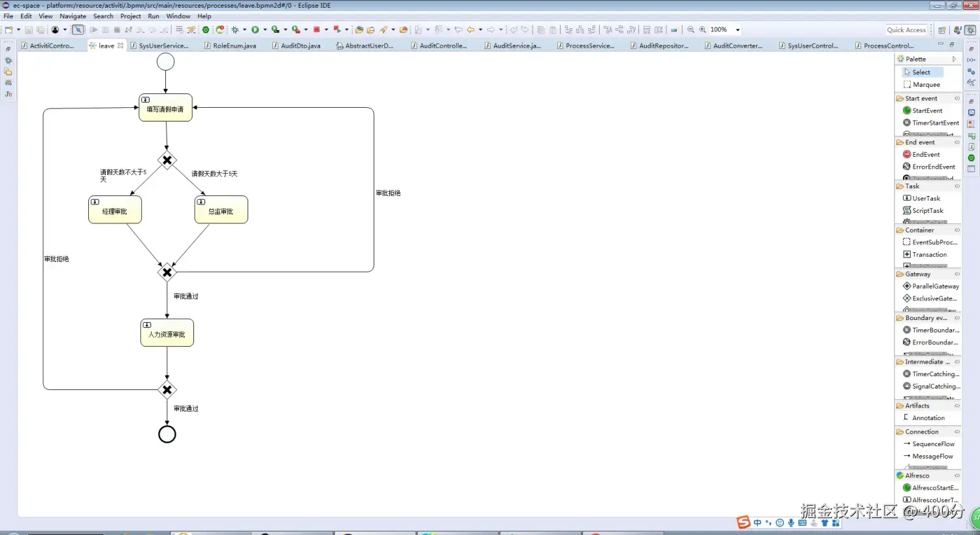
Task: Select the ErrorBoundaryEvent tool
Action: click(x=930, y=342)
